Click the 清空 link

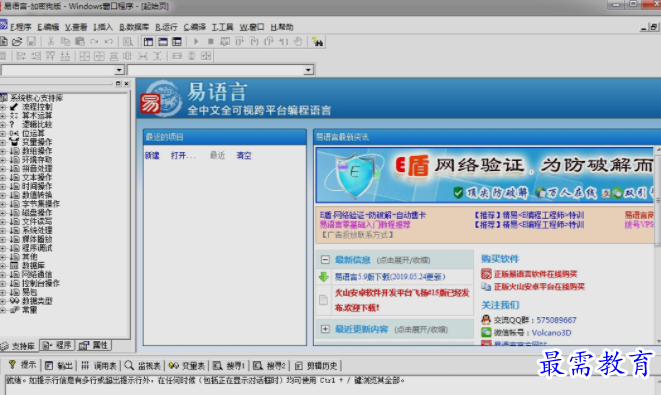pos(244,156)
